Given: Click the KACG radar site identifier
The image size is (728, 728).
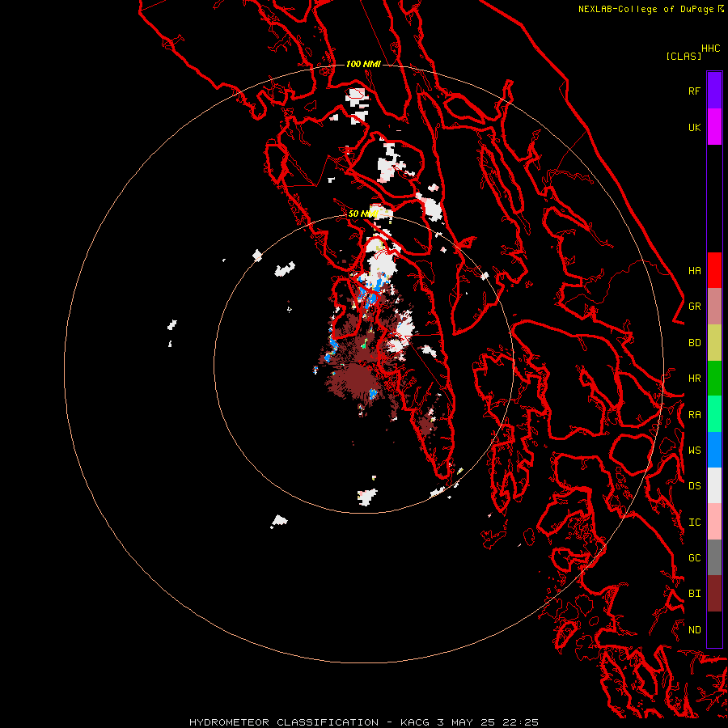Looking at the screenshot, I should coord(415,722).
